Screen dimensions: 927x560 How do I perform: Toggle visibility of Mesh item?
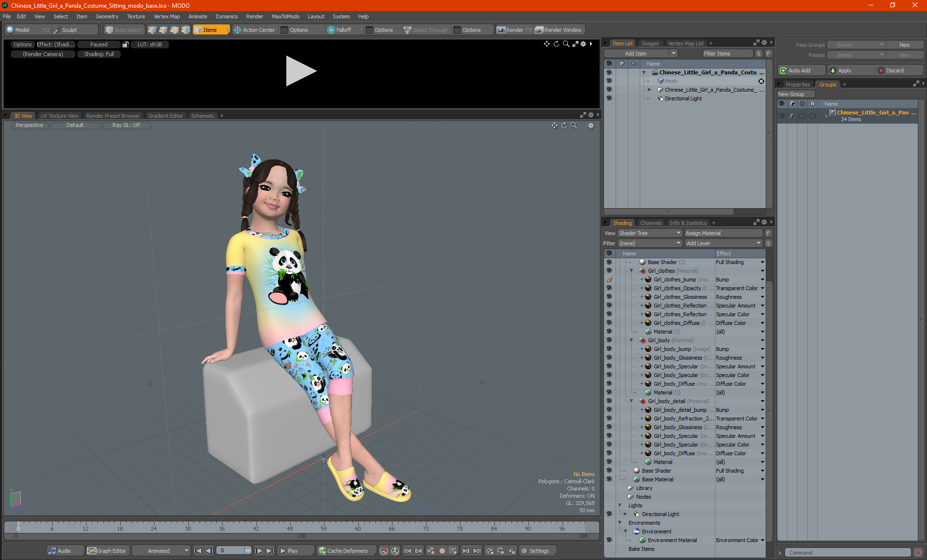tap(609, 81)
